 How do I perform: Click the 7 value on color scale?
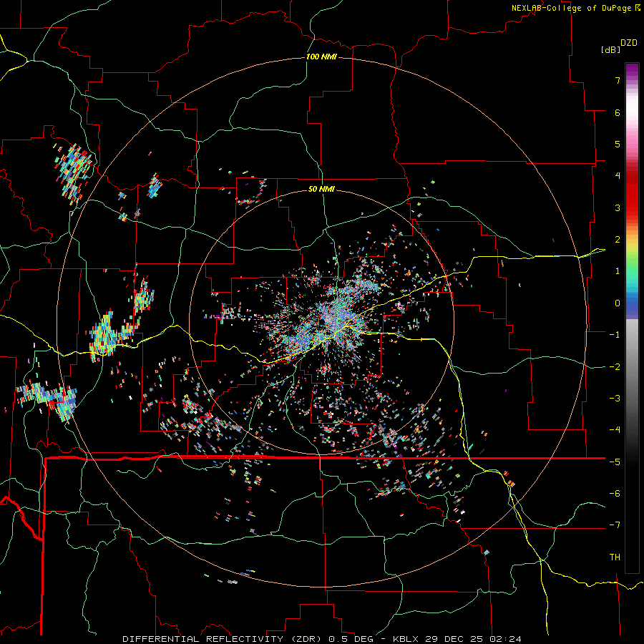click(x=618, y=80)
